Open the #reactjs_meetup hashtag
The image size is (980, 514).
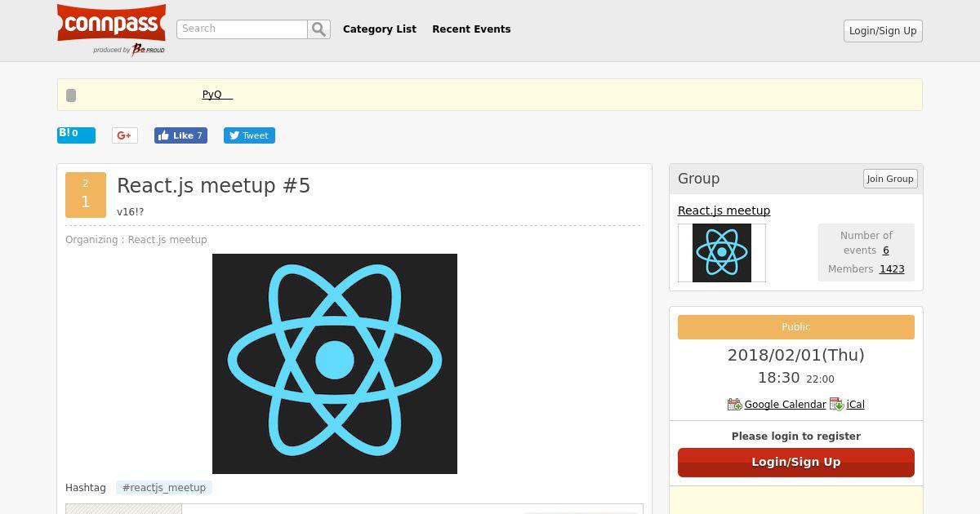[x=164, y=488]
